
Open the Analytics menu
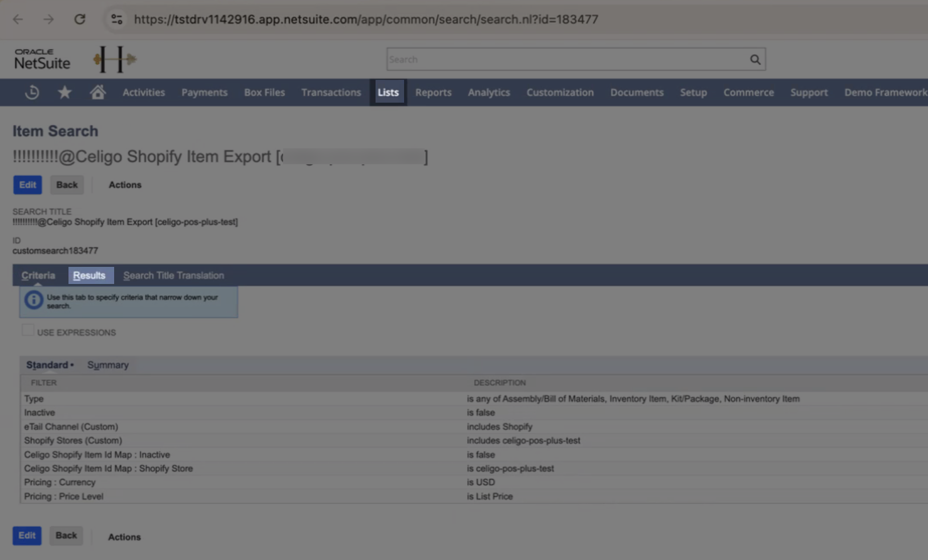(489, 92)
